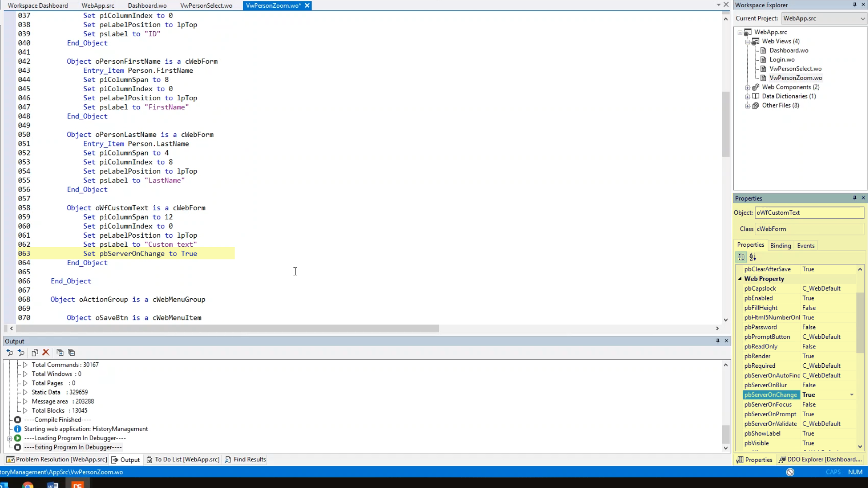Open the VwPersonSelect.wo editor tab
The height and width of the screenshot is (488, 868).
(x=206, y=5)
